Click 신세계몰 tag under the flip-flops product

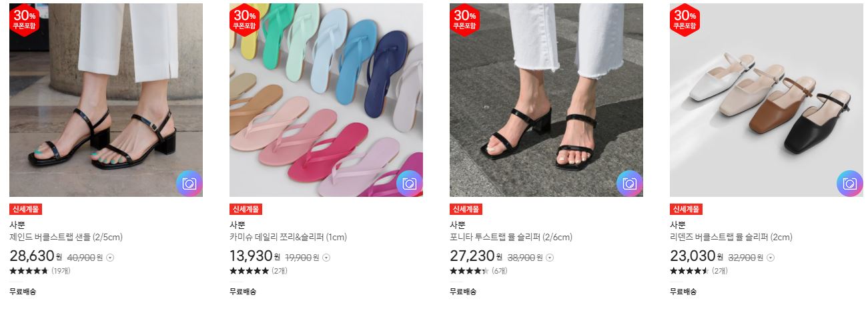pos(246,209)
